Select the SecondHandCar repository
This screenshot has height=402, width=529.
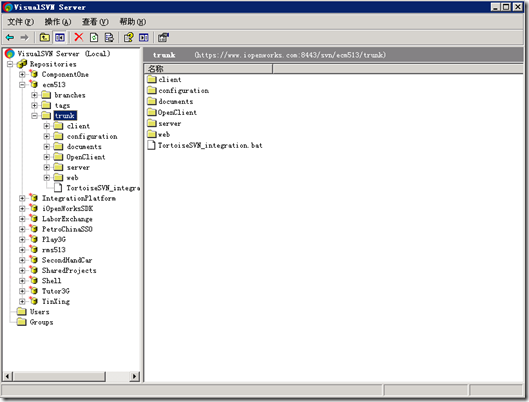coord(67,260)
